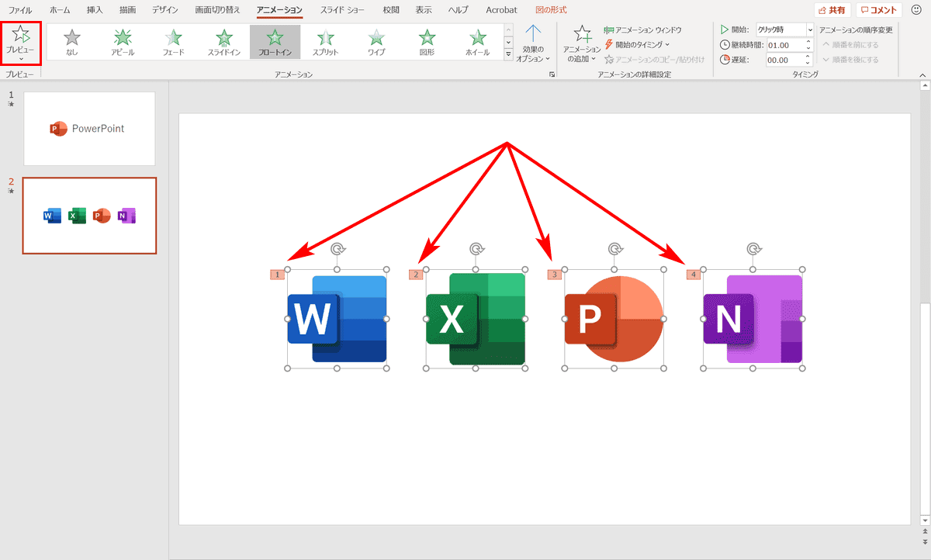Select the OneNote icon on the slide
The width and height of the screenshot is (931, 560).
753,319
